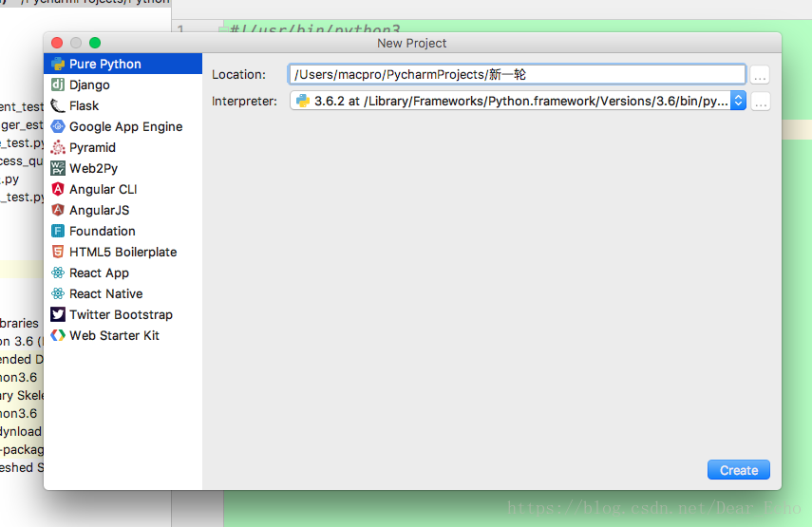Select Django project type label

pyautogui.click(x=89, y=85)
